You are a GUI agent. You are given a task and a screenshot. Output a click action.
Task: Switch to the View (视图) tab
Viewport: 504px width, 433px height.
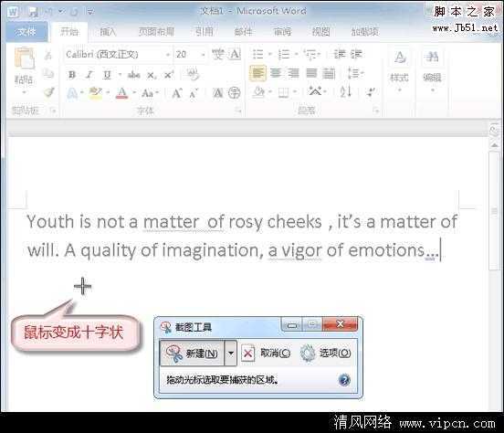pyautogui.click(x=320, y=32)
